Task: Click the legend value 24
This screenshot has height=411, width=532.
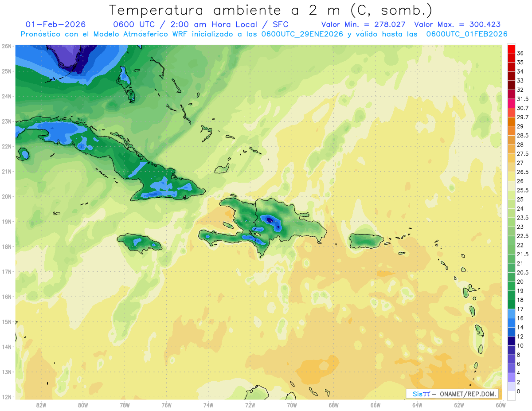Action: click(520, 208)
